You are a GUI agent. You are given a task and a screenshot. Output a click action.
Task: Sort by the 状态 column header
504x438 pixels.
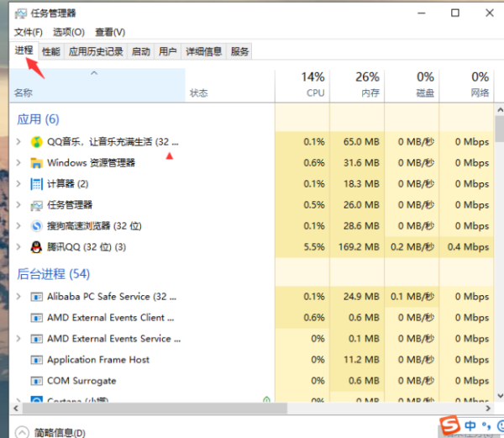230,86
